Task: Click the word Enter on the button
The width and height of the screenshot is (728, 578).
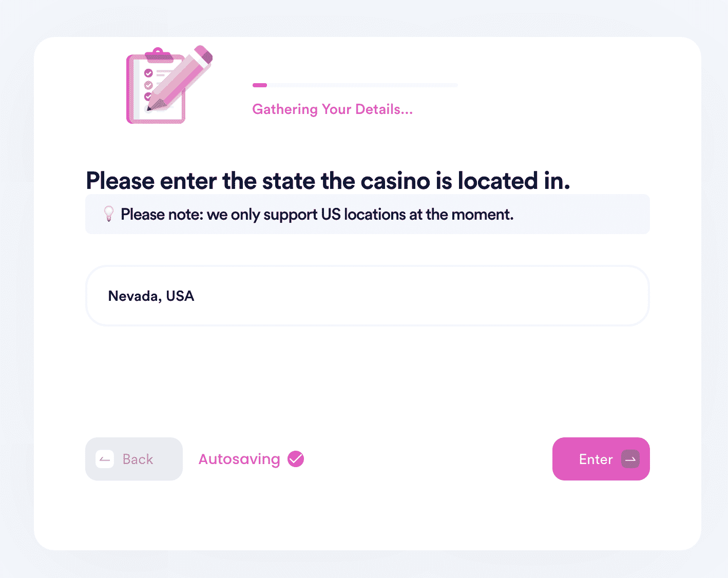Action: pyautogui.click(x=596, y=459)
